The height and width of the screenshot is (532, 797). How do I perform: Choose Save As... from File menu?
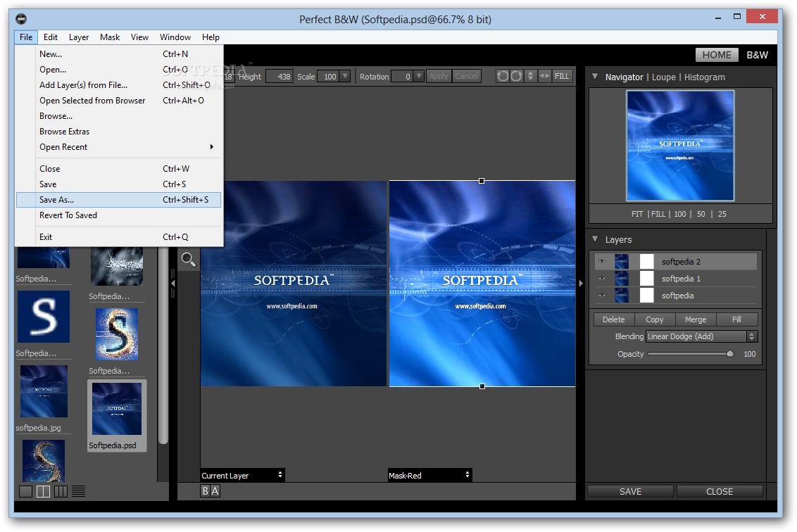point(119,200)
